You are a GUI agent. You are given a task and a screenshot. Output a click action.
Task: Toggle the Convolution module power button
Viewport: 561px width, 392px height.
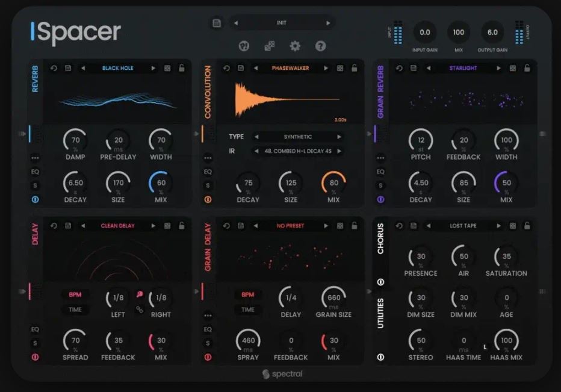pos(208,199)
